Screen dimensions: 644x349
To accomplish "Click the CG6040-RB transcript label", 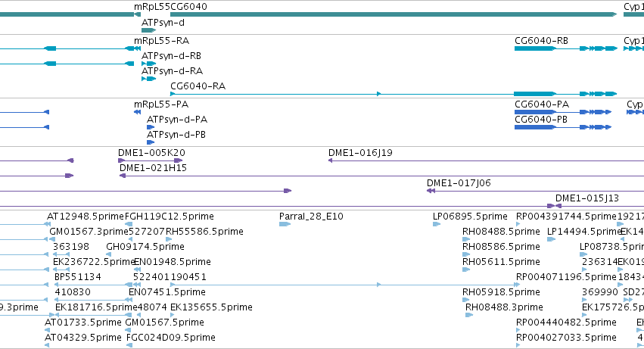I will point(541,41).
